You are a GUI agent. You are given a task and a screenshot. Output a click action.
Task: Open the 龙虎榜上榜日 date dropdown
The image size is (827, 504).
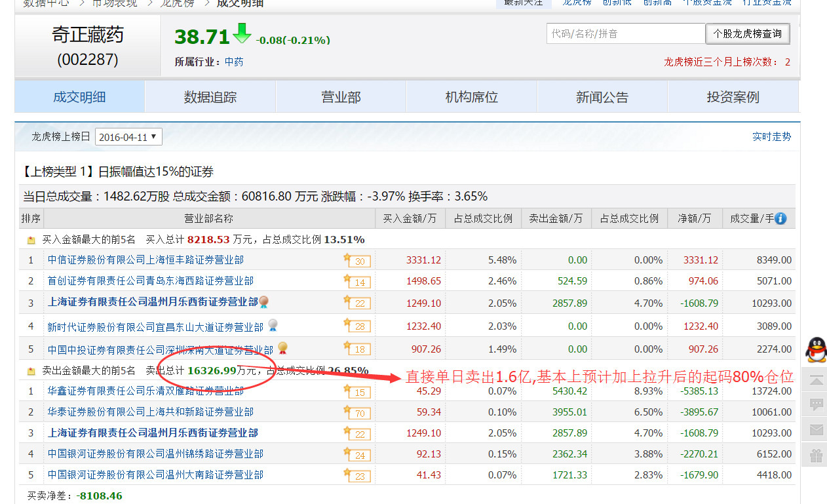click(x=129, y=137)
